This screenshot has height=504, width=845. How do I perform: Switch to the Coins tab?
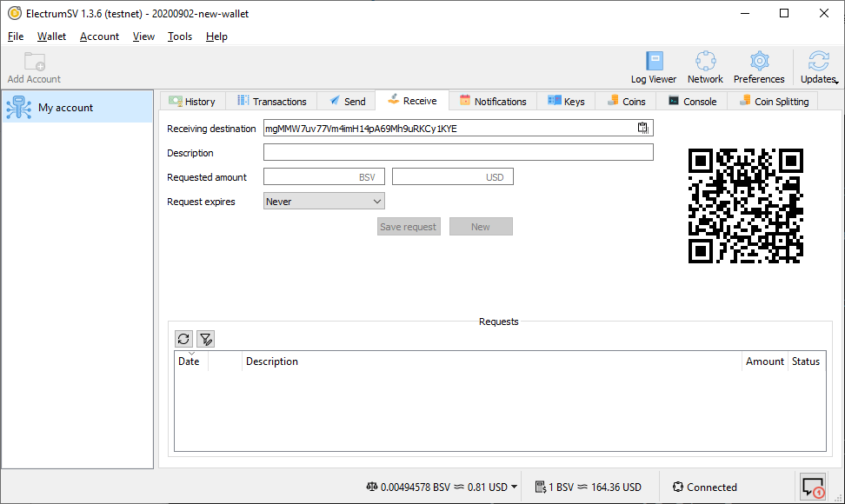626,101
